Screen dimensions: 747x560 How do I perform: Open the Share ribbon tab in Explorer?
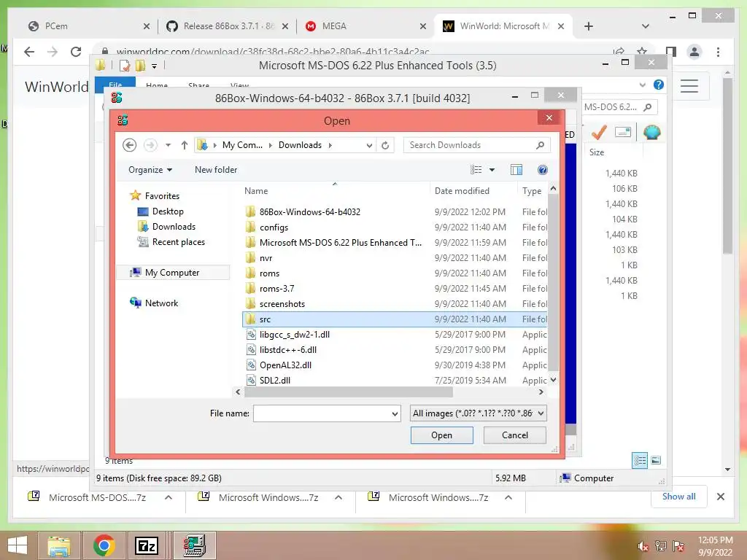point(198,85)
